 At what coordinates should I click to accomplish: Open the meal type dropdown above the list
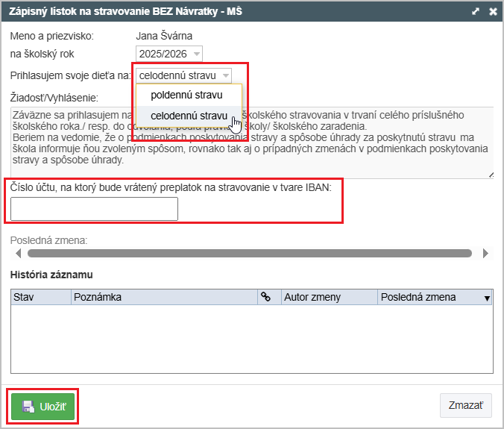point(184,75)
